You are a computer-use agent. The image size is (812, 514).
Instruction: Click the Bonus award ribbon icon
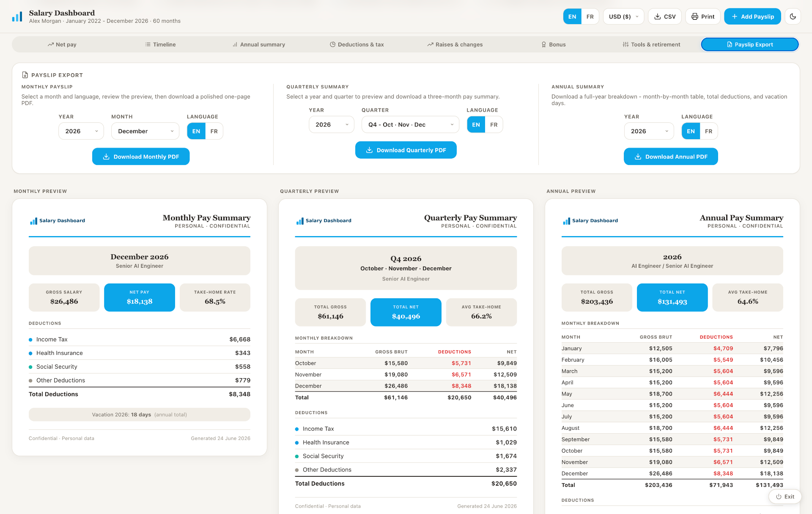544,44
